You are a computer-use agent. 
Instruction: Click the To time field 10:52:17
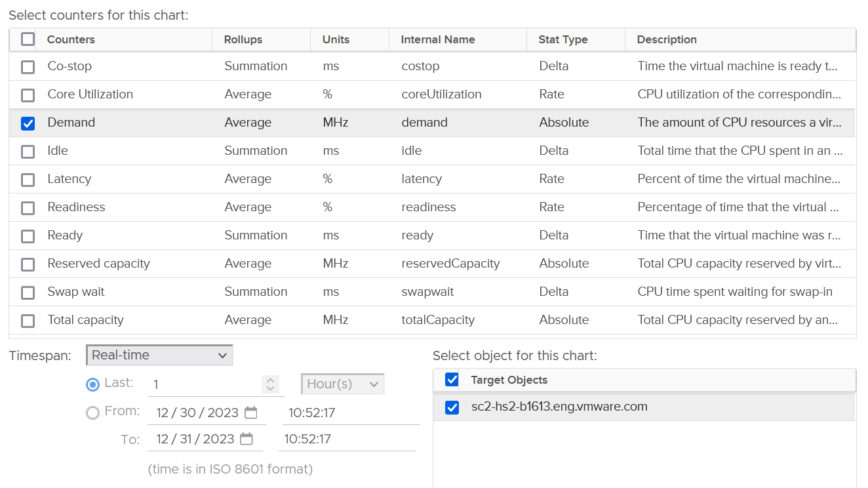[347, 439]
